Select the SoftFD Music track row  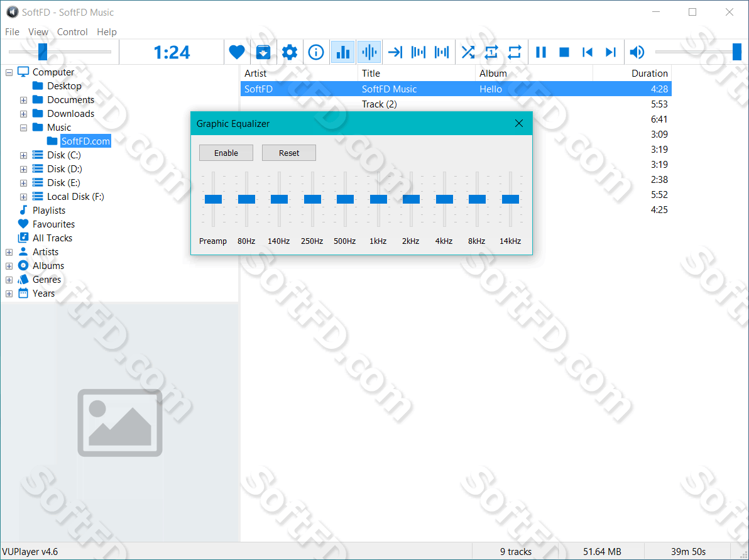[x=456, y=89]
